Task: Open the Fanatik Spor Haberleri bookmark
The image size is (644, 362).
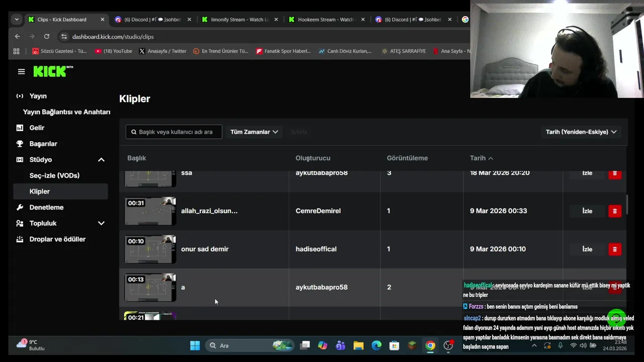Action: tap(283, 51)
